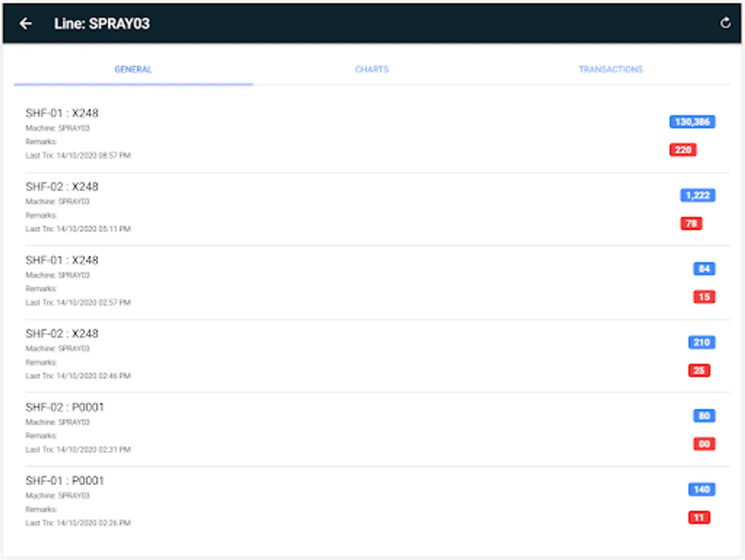Click the Line: SPRAY03 header title
Viewport: 745px width, 560px height.
[101, 24]
